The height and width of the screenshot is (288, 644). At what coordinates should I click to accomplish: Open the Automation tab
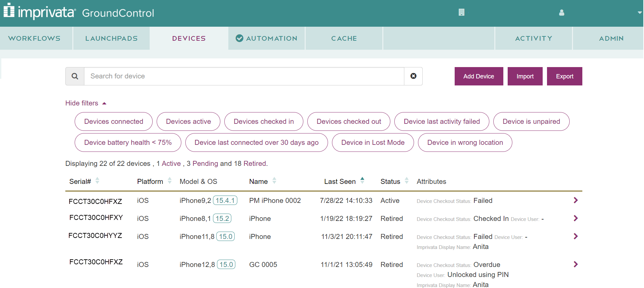pos(267,38)
